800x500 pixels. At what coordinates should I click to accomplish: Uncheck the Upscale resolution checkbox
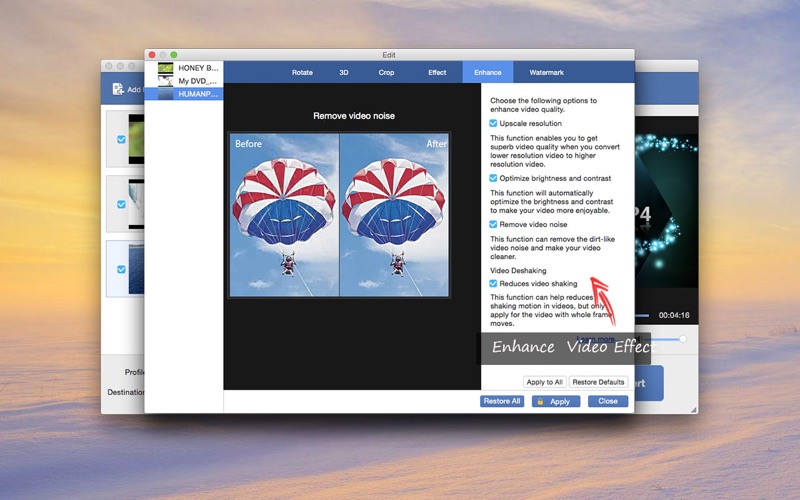pyautogui.click(x=493, y=124)
